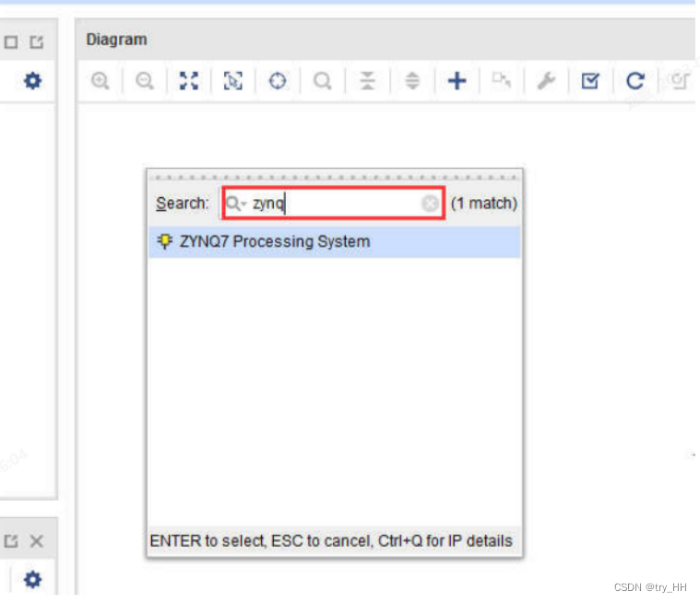Maximize the upper left panel

(11, 42)
